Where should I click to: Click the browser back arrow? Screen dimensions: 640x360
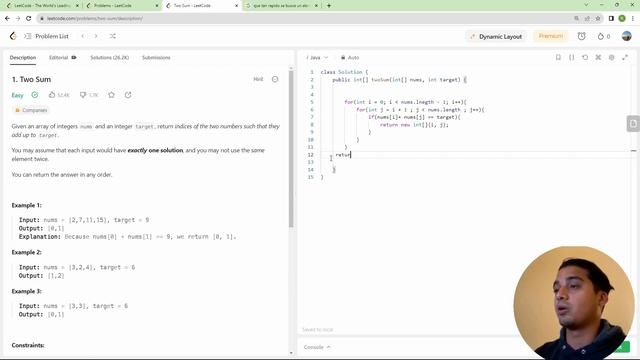(7, 18)
